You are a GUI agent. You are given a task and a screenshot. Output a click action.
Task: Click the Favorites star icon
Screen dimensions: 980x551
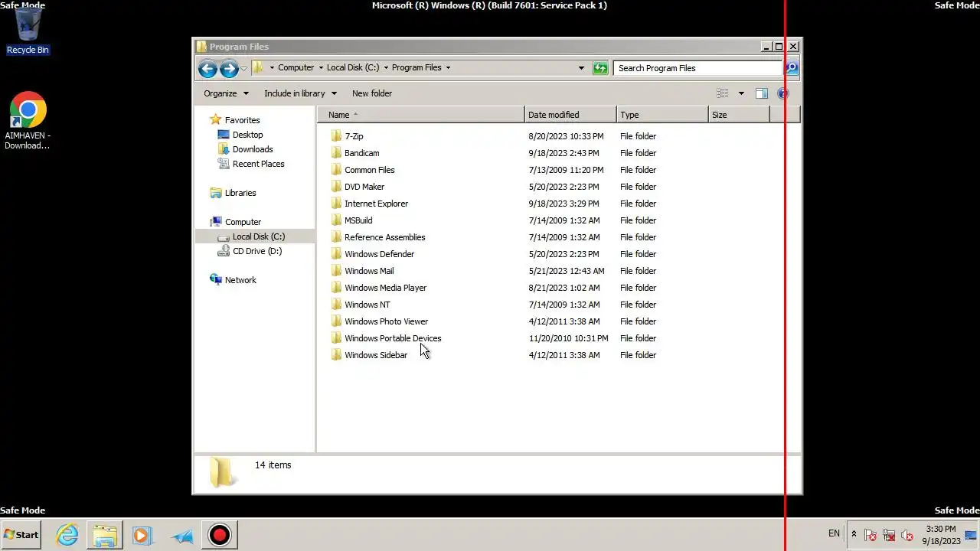click(216, 119)
